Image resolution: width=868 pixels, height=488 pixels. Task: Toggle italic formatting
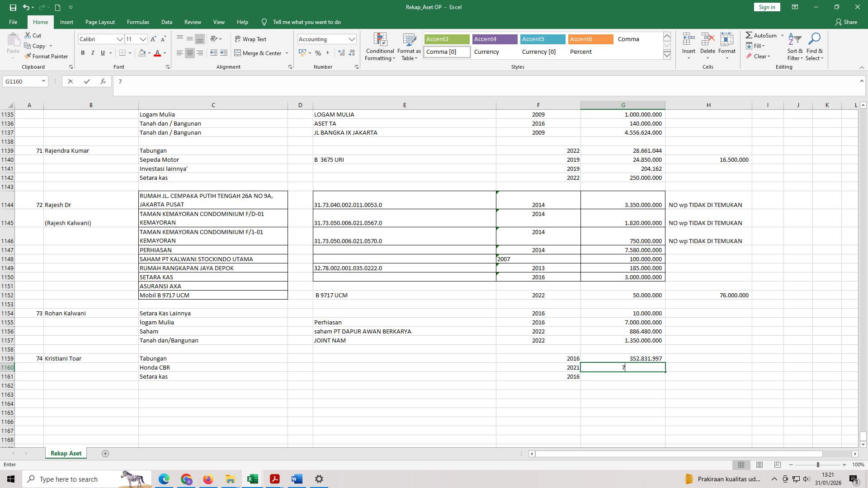click(x=93, y=53)
